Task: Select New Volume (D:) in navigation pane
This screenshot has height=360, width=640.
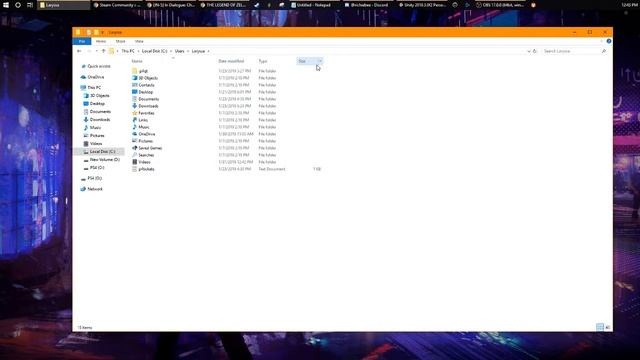Action: click(x=102, y=160)
